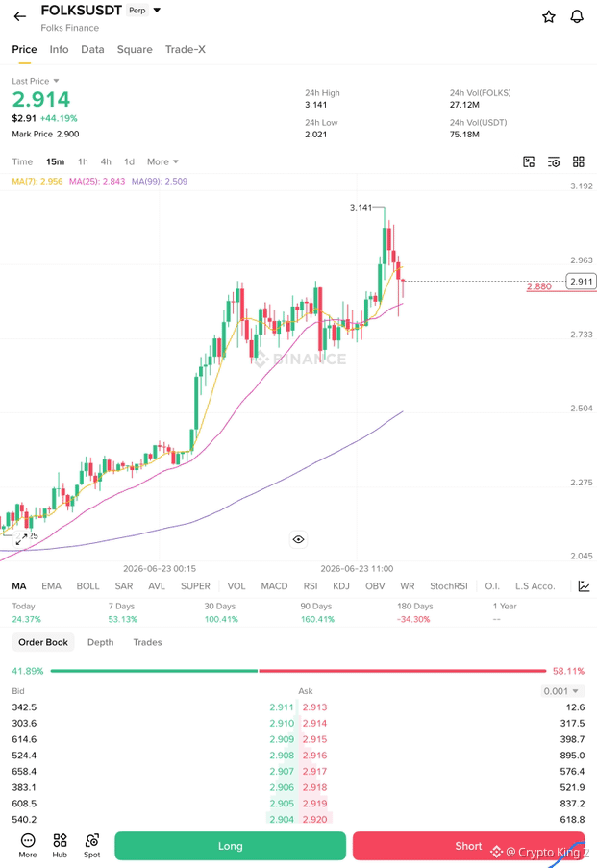Expand chart to fullscreen with arrows icon
597x868 pixels.
(x=21, y=538)
